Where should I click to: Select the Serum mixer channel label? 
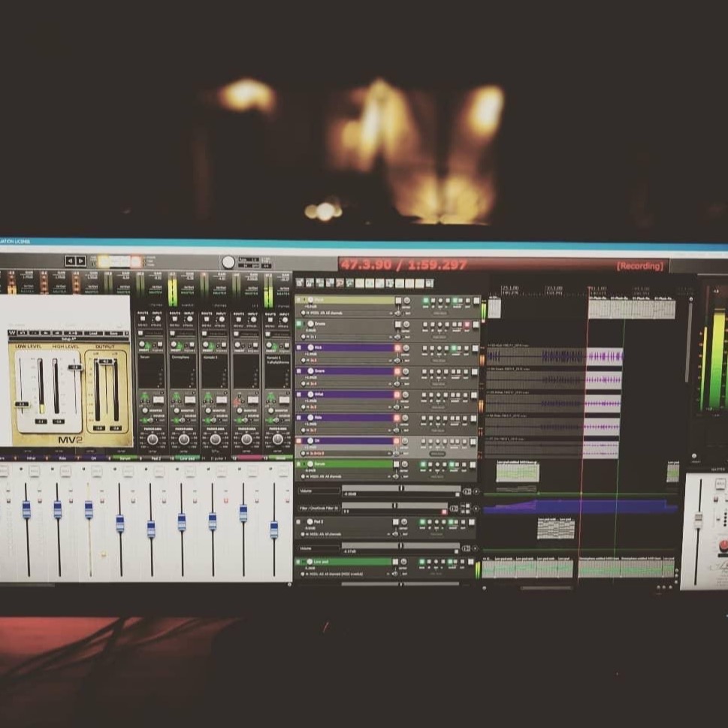(125, 457)
